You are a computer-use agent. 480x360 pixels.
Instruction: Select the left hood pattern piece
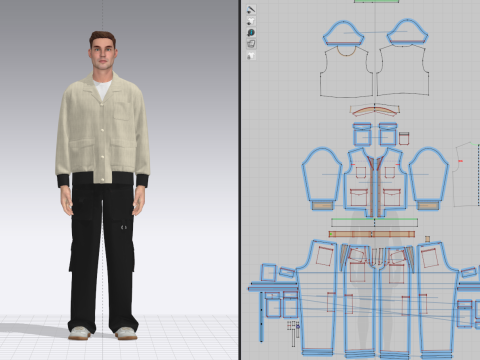click(x=343, y=33)
